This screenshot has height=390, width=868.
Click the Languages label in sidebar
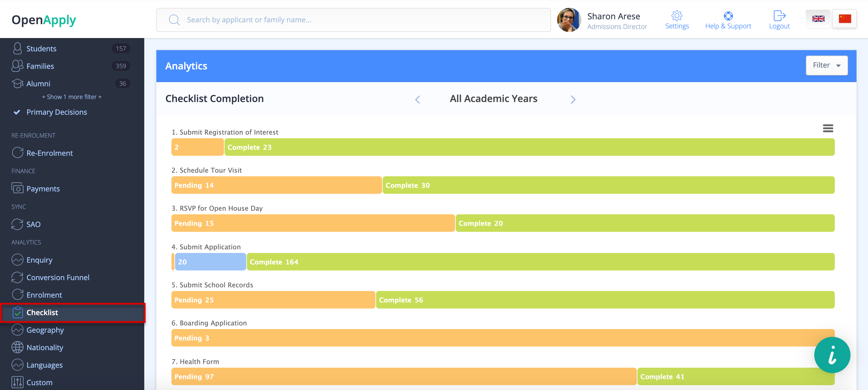click(44, 365)
